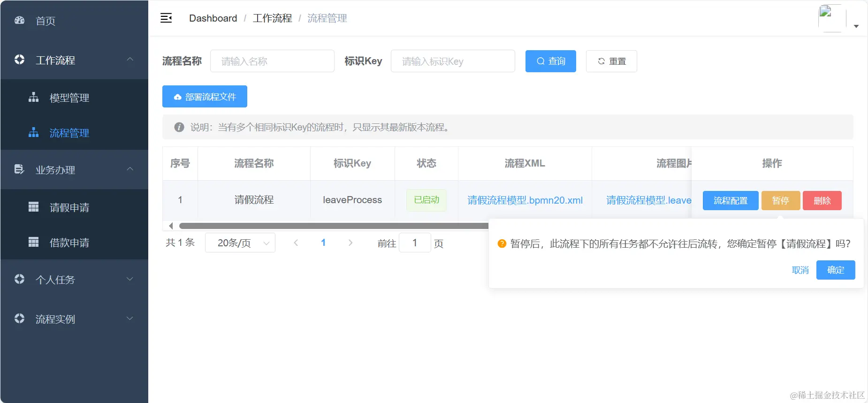Open the 请假申请 submenu item
Viewport: 868px width, 403px height.
click(74, 207)
